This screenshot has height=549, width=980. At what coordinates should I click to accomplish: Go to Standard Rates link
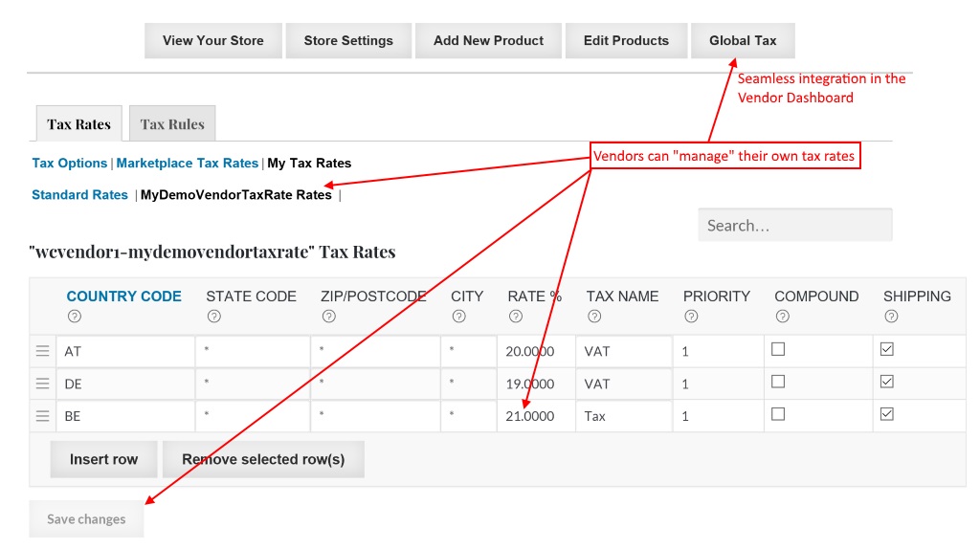point(79,195)
